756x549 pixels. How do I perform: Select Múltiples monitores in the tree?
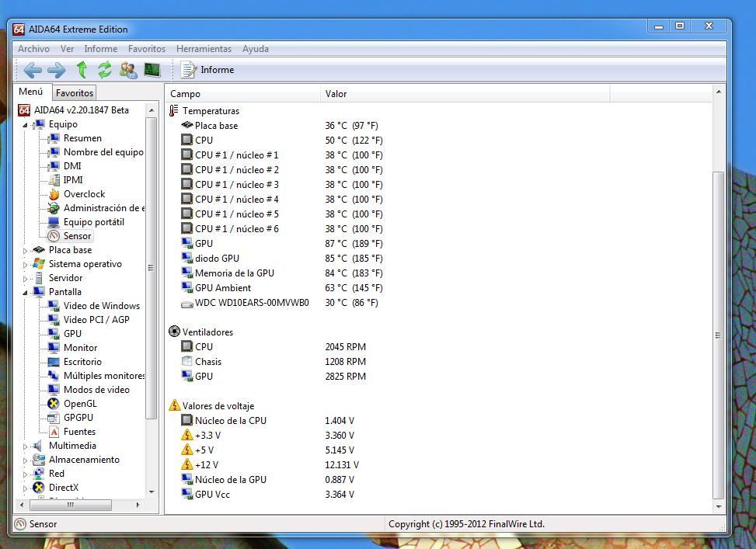click(104, 376)
